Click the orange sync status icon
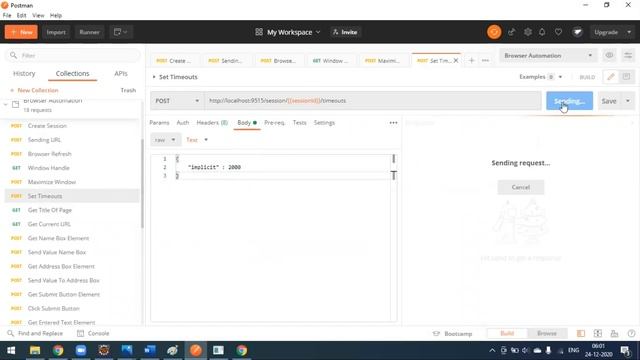640x360 pixels. (x=494, y=32)
